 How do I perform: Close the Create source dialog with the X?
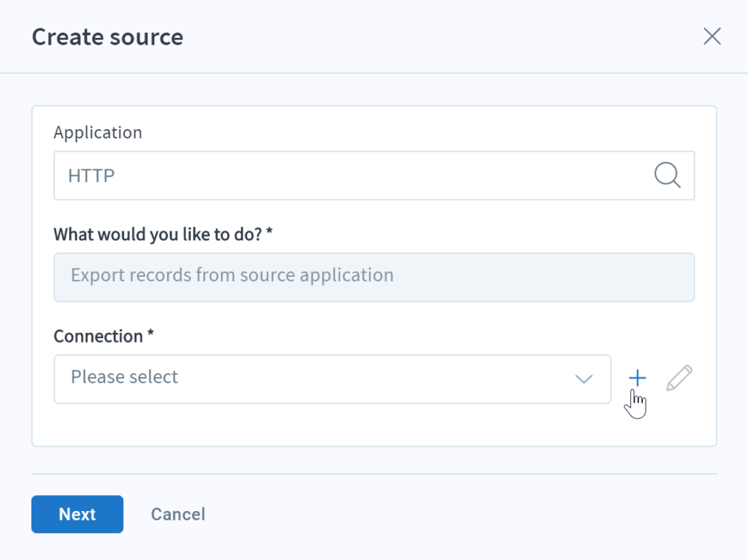(712, 36)
